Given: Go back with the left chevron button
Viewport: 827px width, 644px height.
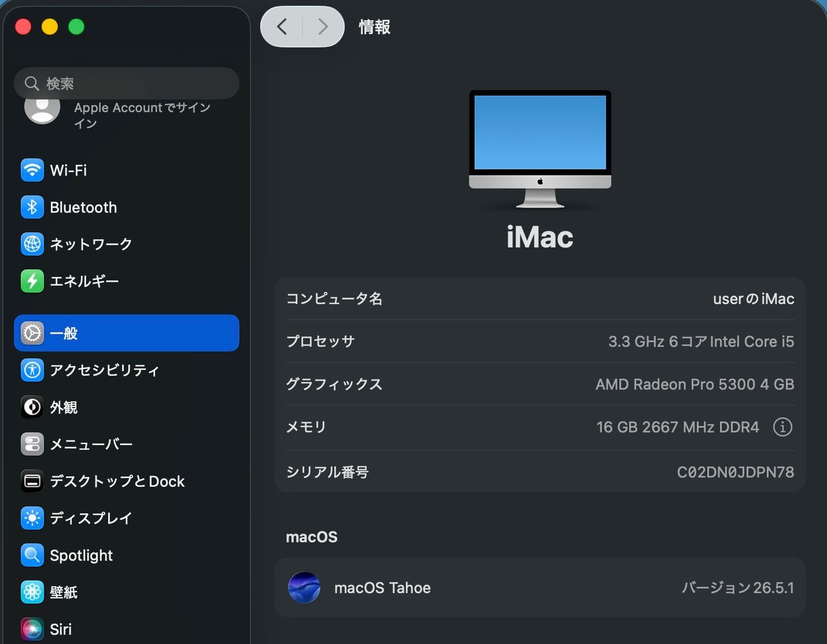Looking at the screenshot, I should point(282,27).
